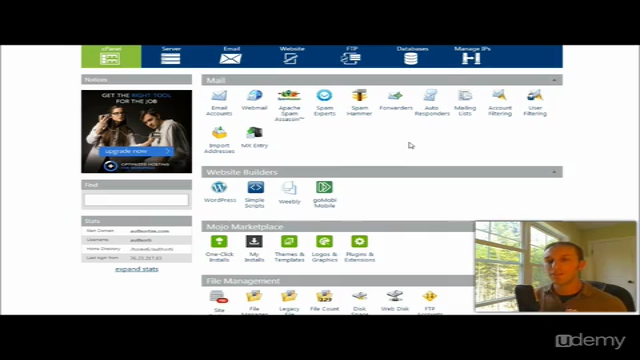The image size is (640, 360).
Task: Collapse the Mail section
Action: (x=554, y=80)
